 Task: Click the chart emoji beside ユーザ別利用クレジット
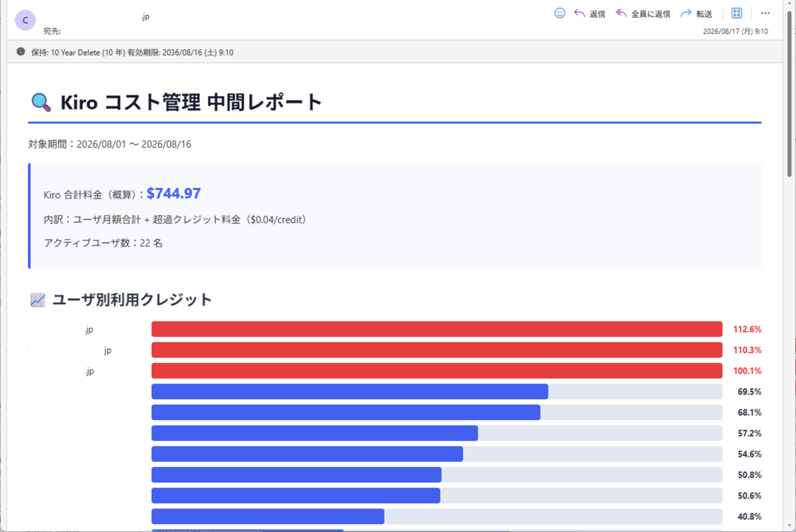[38, 300]
